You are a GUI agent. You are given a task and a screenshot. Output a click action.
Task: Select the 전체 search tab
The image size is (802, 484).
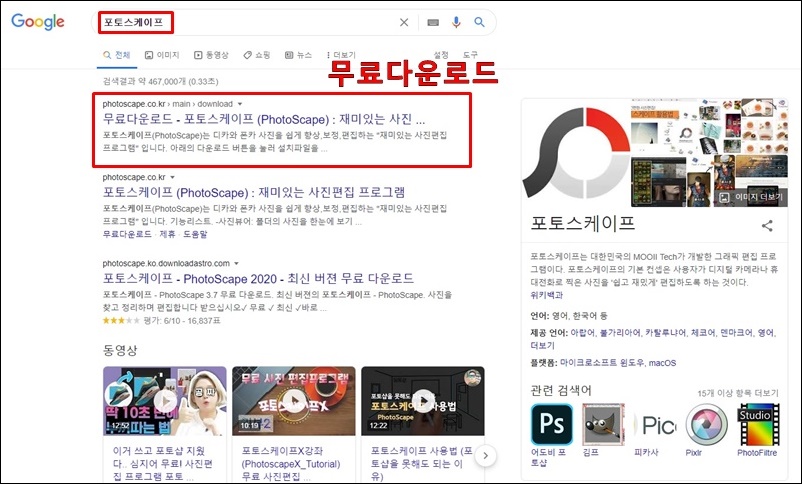[117, 55]
